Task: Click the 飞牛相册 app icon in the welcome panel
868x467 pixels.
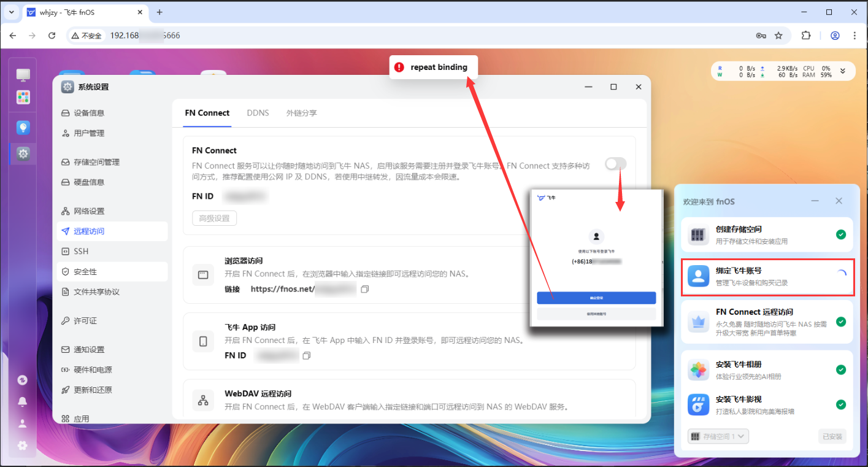Action: [x=698, y=370]
